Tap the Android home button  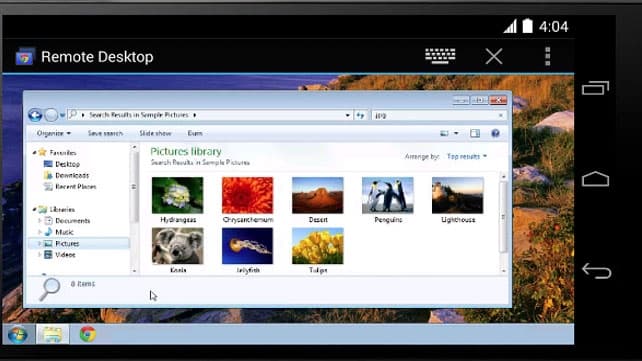click(596, 179)
